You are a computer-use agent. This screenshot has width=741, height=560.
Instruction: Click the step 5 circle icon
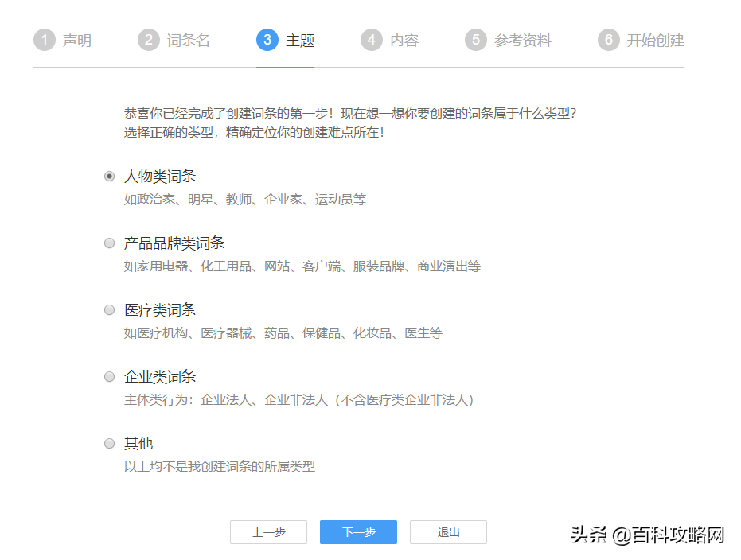[x=476, y=40]
